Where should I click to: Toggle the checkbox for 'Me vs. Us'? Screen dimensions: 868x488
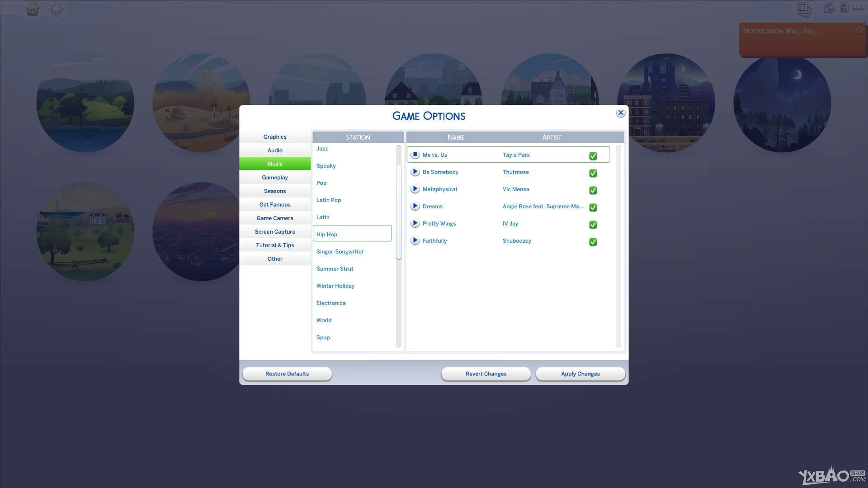click(x=593, y=156)
